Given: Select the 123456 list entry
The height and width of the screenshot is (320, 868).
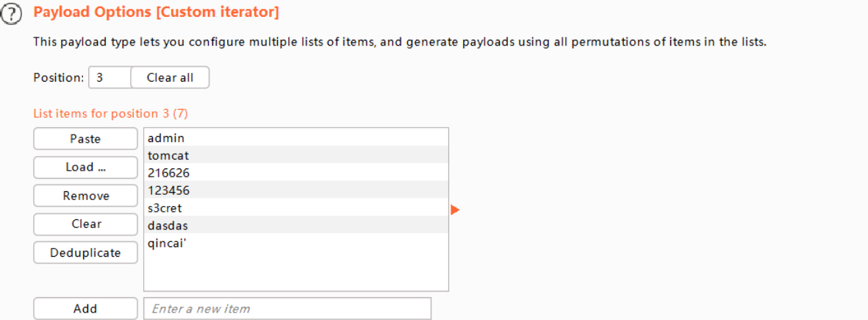Looking at the screenshot, I should pos(168,191).
